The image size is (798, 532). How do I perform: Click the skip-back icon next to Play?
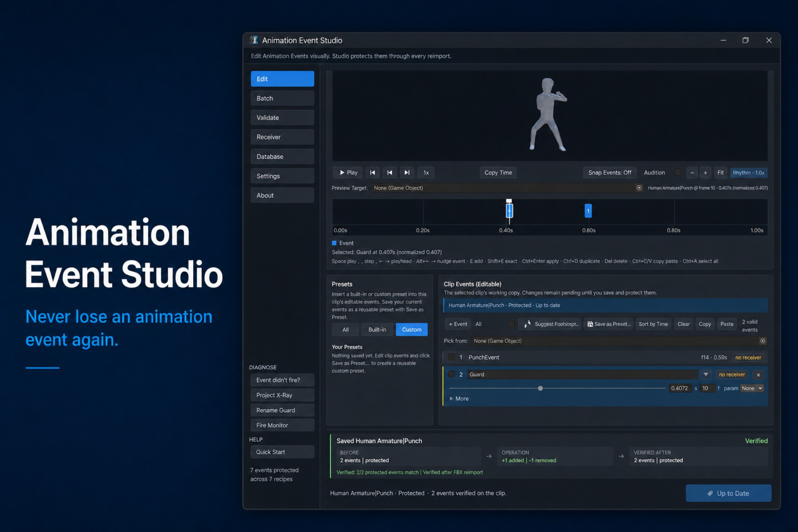click(372, 173)
